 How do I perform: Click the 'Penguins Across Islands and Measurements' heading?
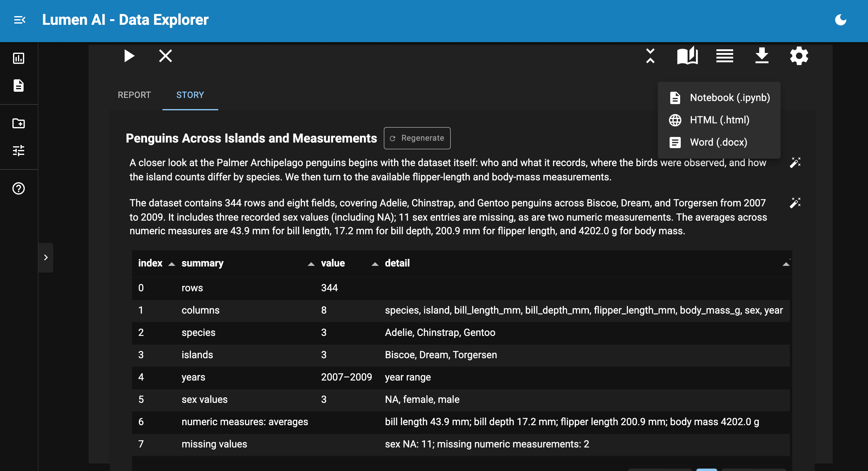[x=251, y=138]
